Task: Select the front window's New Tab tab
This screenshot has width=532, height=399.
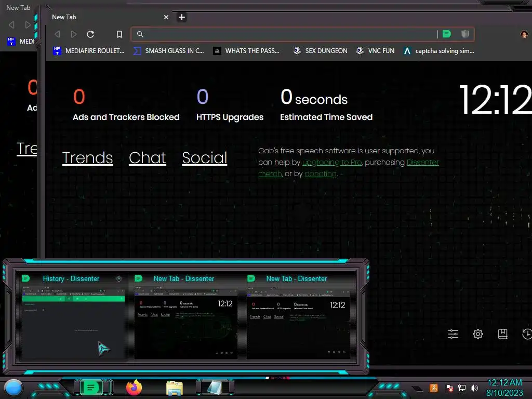Action: [109, 17]
